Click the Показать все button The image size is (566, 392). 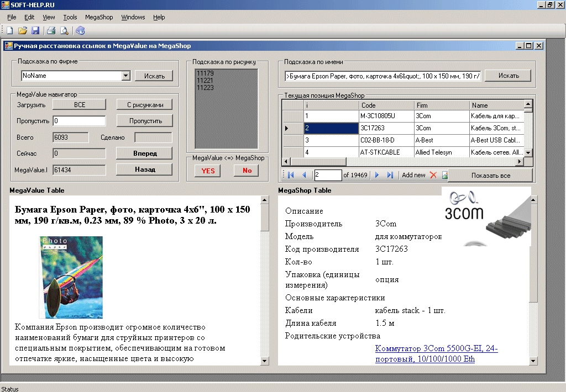point(491,175)
